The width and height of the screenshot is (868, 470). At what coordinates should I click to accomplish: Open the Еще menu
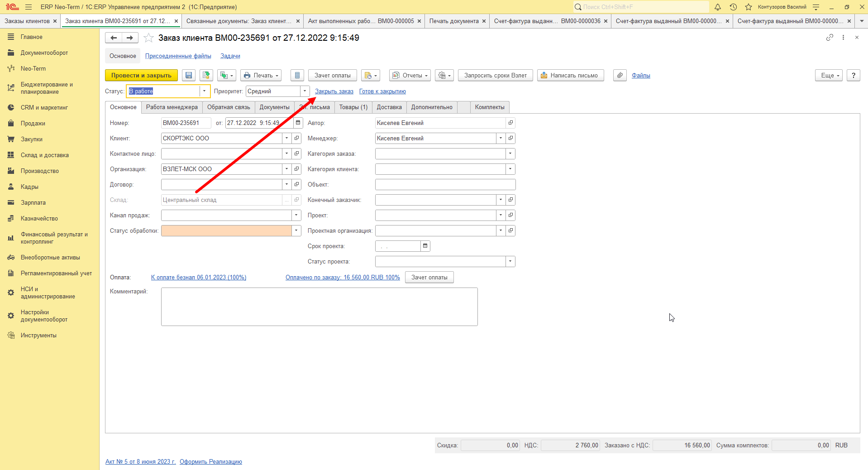(829, 76)
